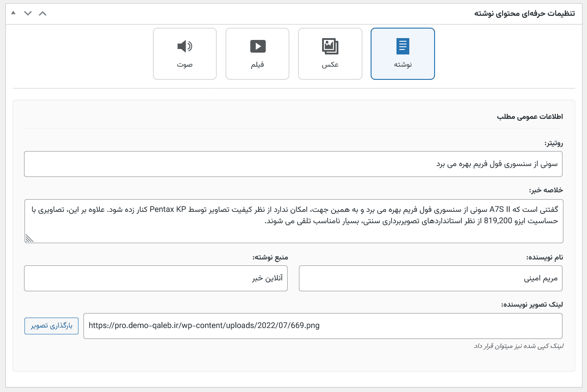The height and width of the screenshot is (392, 587).
Task: Click the نام نویسنده: label
Action: click(x=544, y=257)
